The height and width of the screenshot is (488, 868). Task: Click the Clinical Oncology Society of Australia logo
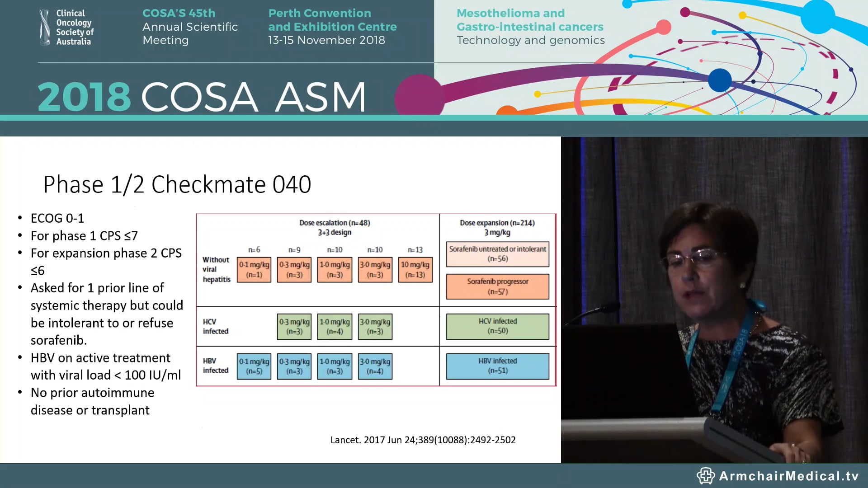point(67,27)
